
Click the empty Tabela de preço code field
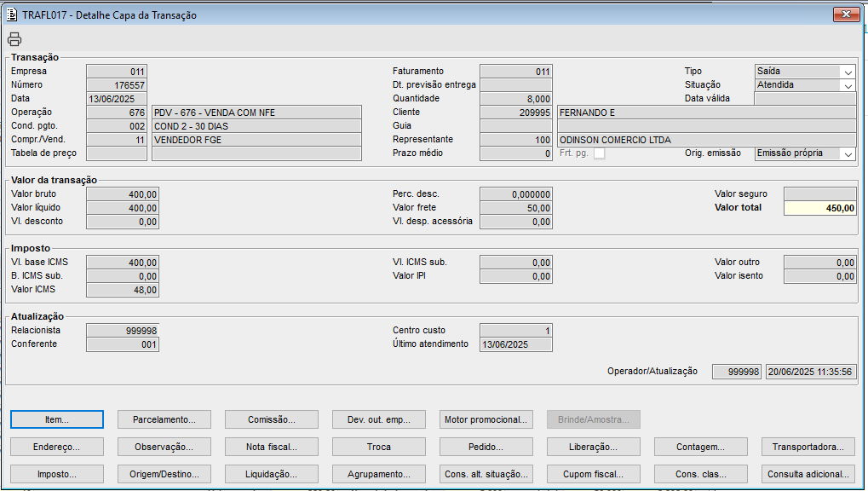pyautogui.click(x=117, y=153)
